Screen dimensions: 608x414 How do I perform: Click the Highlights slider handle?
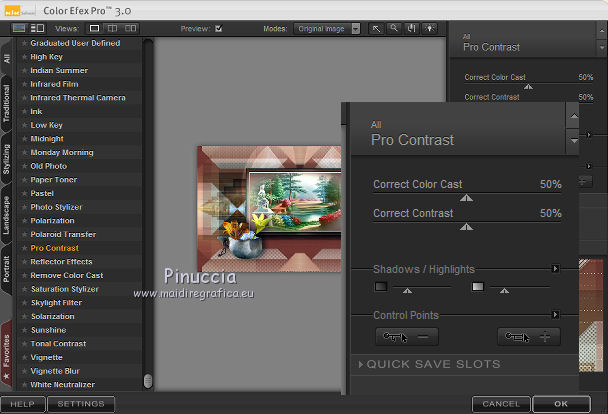[x=504, y=291]
